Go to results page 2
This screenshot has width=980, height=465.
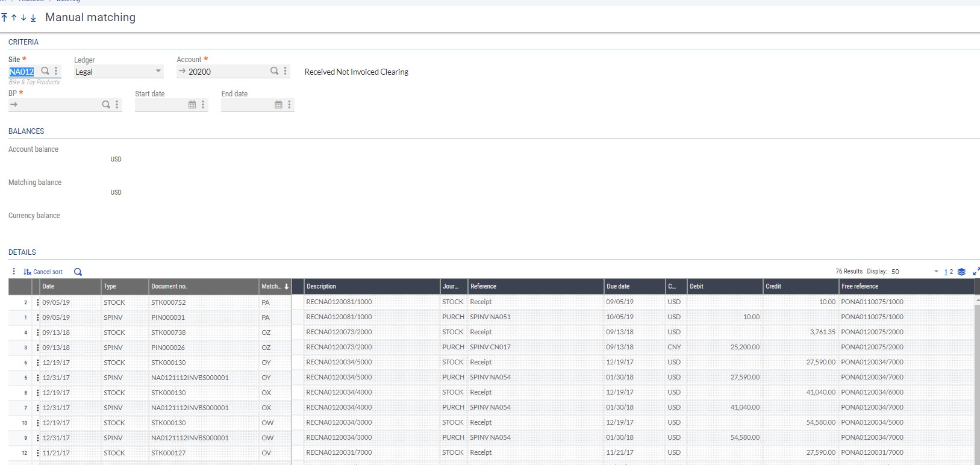tap(952, 272)
